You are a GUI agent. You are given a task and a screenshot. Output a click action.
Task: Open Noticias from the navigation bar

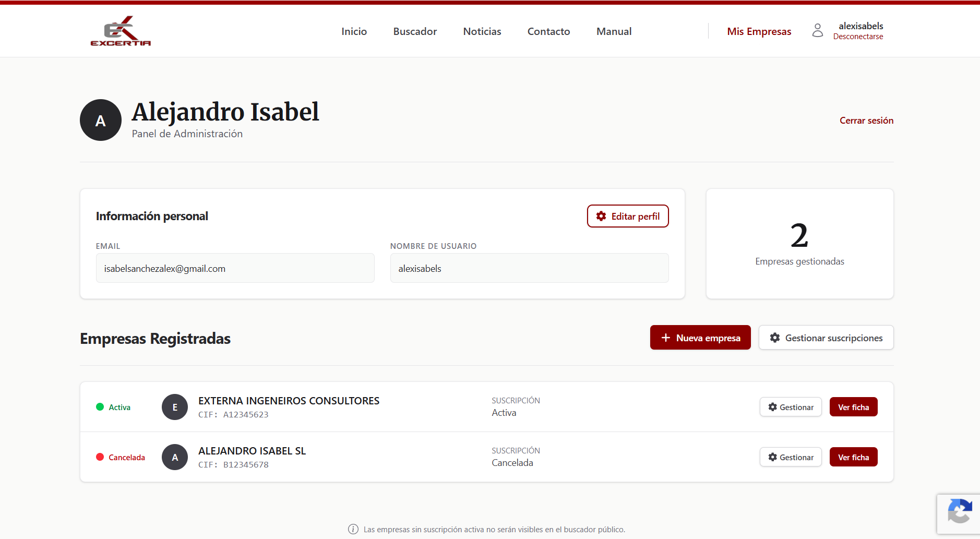click(482, 31)
